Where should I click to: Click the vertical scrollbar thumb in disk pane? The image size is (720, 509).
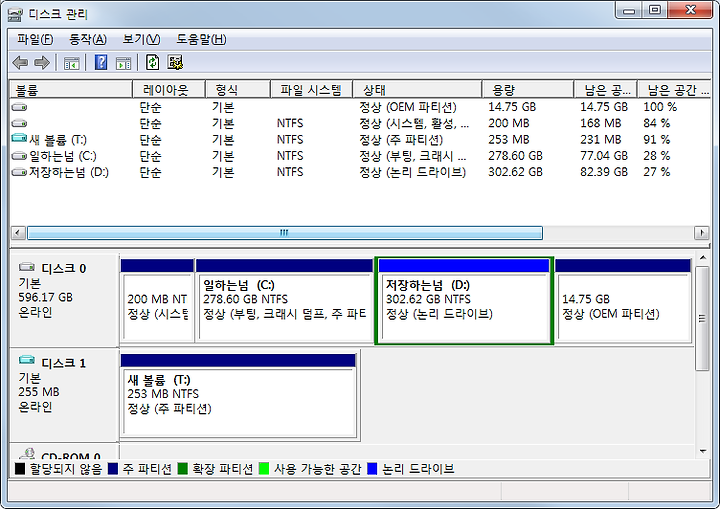pyautogui.click(x=703, y=318)
